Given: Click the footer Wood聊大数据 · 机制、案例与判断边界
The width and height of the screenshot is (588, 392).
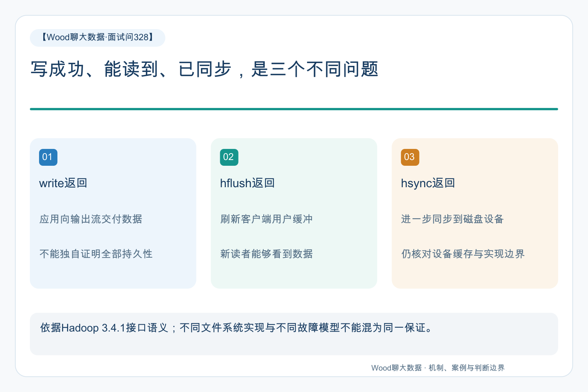Looking at the screenshot, I should [x=438, y=368].
